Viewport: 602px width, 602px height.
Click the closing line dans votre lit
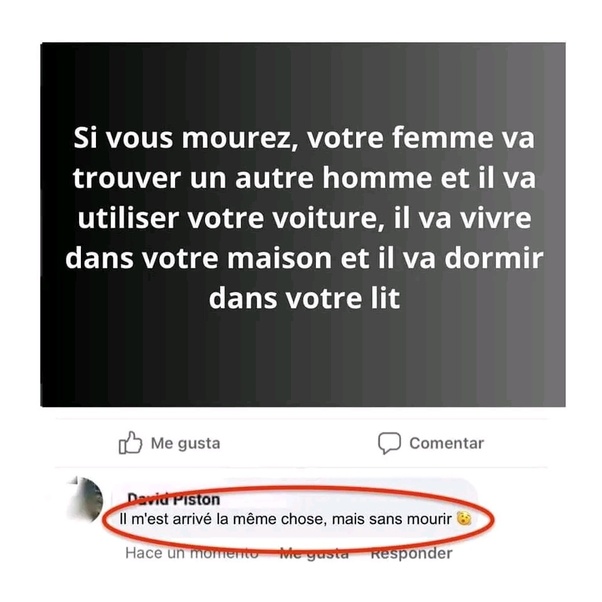coord(304,298)
